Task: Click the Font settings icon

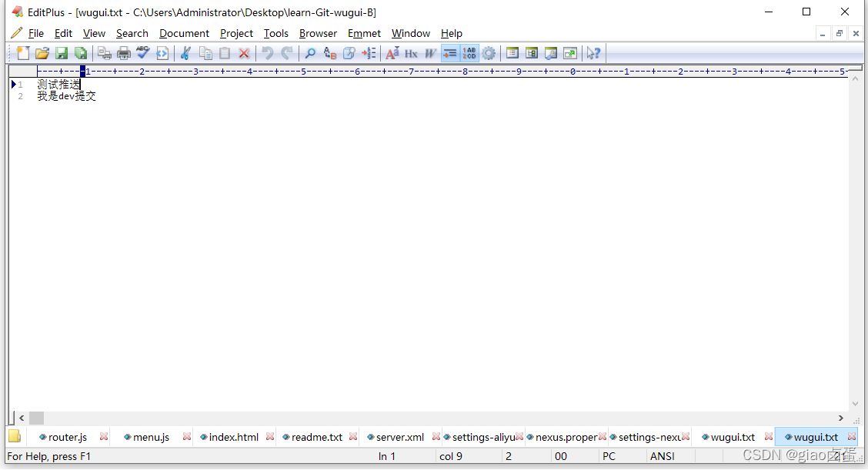Action: pos(392,53)
